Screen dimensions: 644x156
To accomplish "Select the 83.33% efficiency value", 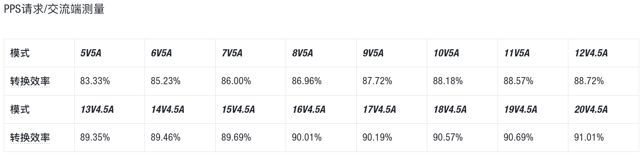I will 95,81.
